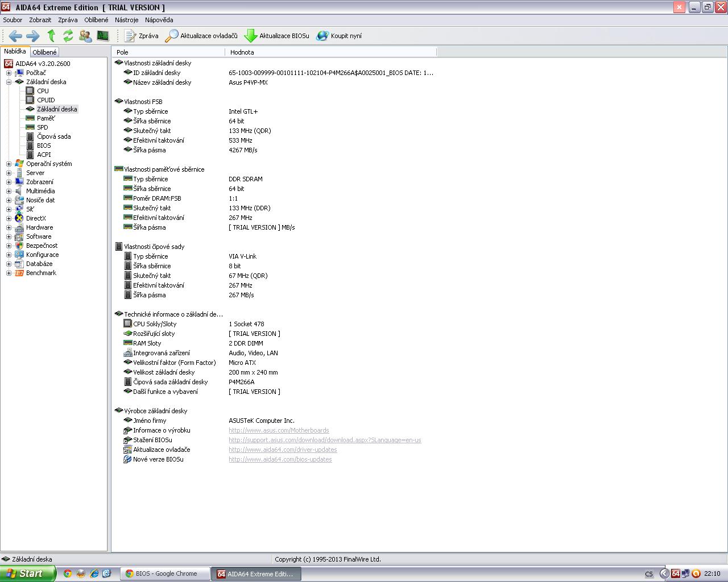Click the Hardware tree icon
Screen dimensions: 728x582
[x=19, y=227]
